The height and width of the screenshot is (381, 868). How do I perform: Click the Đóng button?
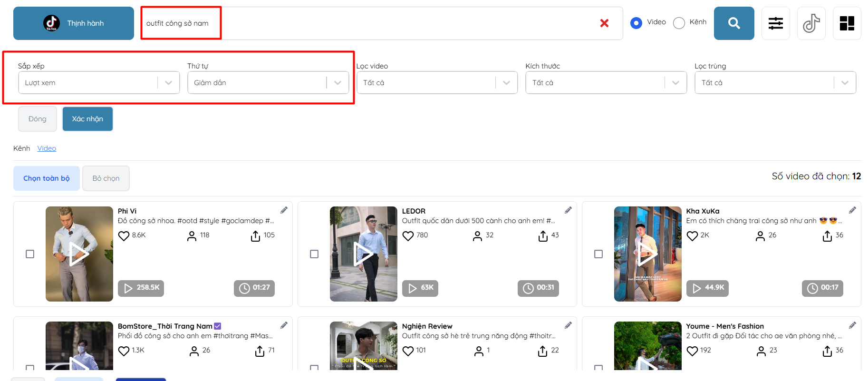(38, 119)
